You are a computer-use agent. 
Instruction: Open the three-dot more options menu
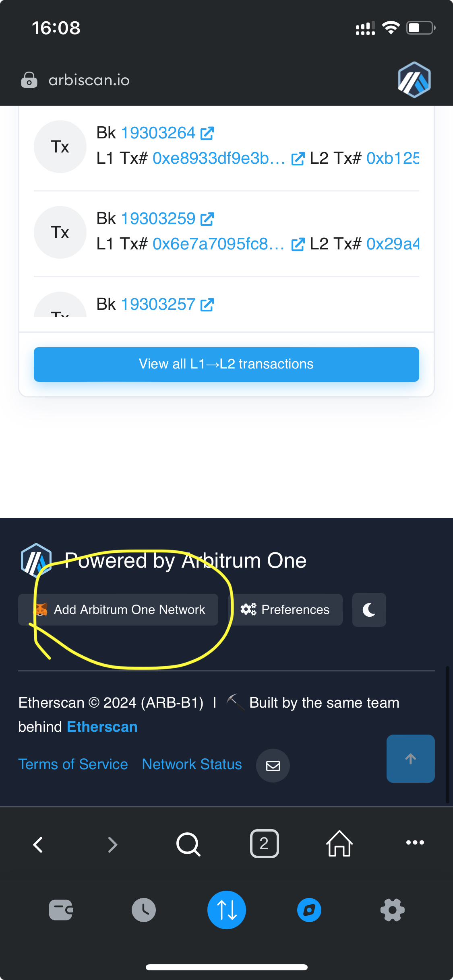pos(415,843)
